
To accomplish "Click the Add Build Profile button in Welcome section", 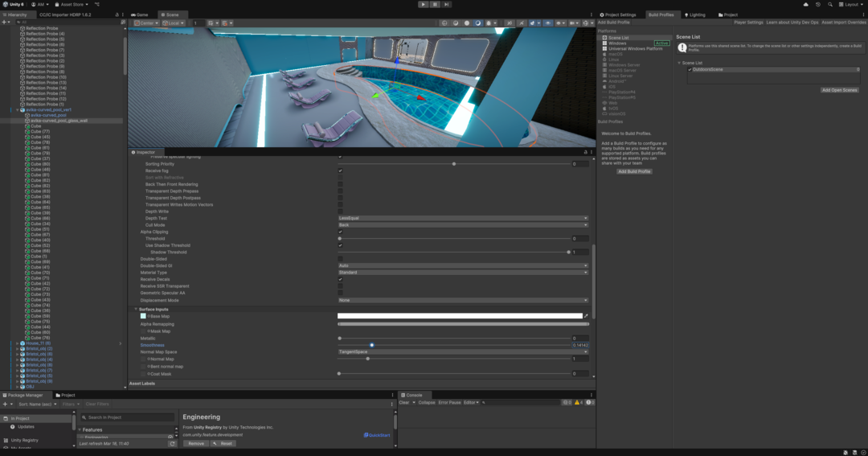I will point(634,172).
